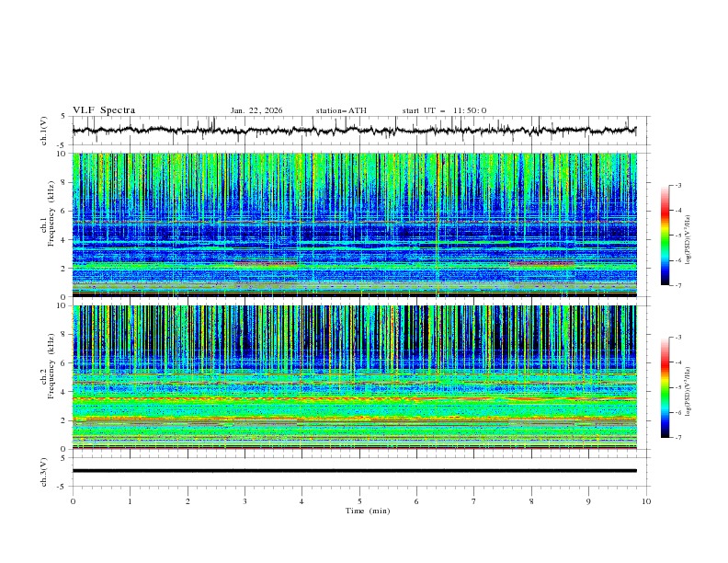Screen dimensions: 728x563
Task: Select the date label "Jan. 22, 2026"
Action: pyautogui.click(x=256, y=110)
